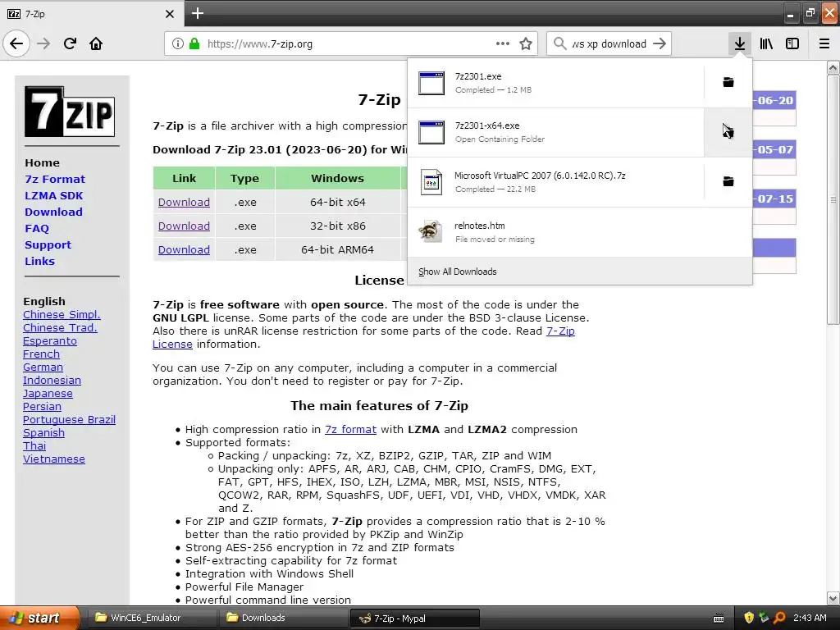Open containing folder for 7z2301-x64.exe
Screen dimensions: 840x630
point(728,132)
